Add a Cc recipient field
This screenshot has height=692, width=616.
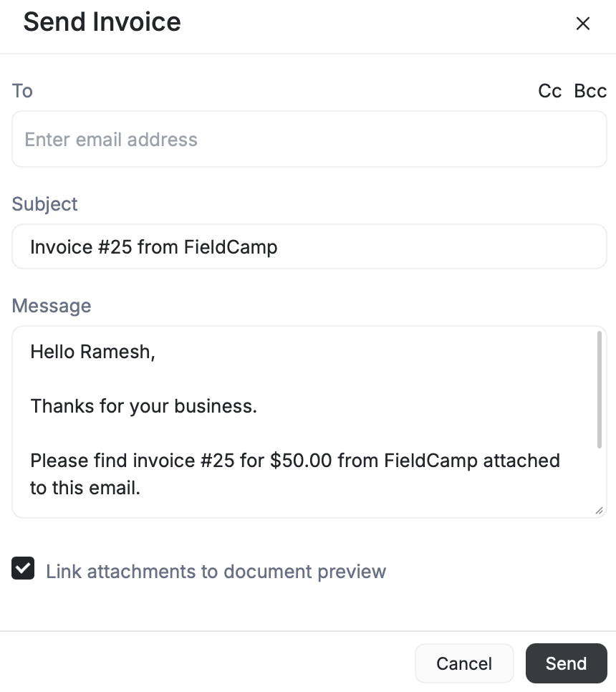coord(549,91)
